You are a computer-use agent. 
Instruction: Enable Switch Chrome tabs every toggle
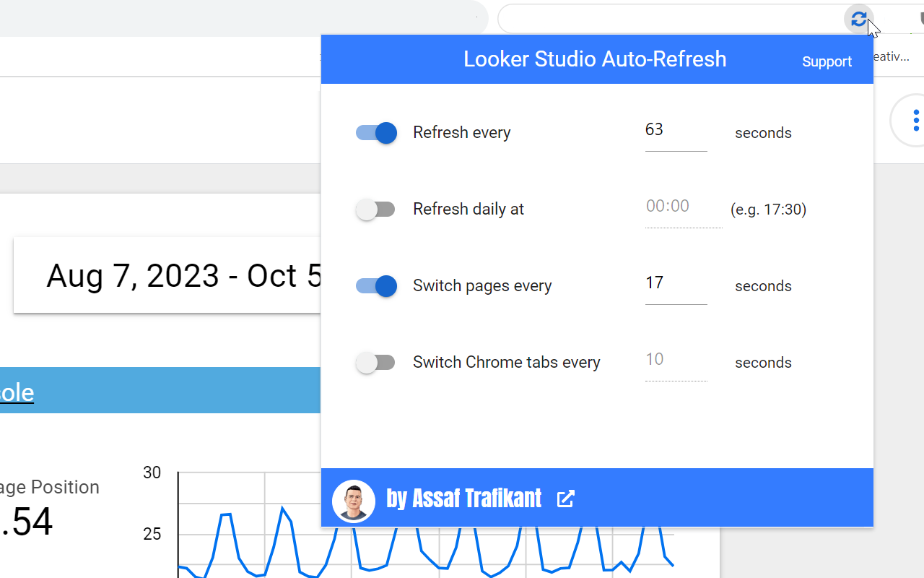375,363
